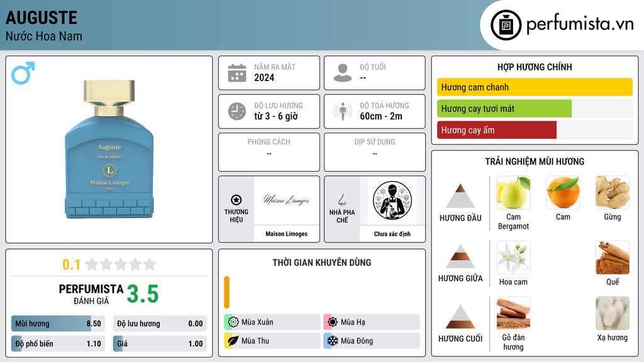Click the Cam Bergamot note thumbnail

(513, 192)
